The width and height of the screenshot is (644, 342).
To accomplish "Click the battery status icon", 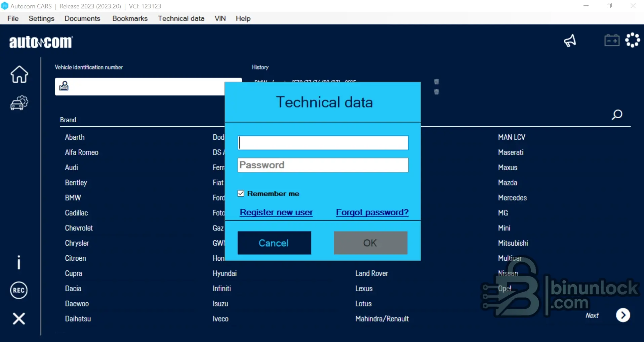I will tap(612, 41).
